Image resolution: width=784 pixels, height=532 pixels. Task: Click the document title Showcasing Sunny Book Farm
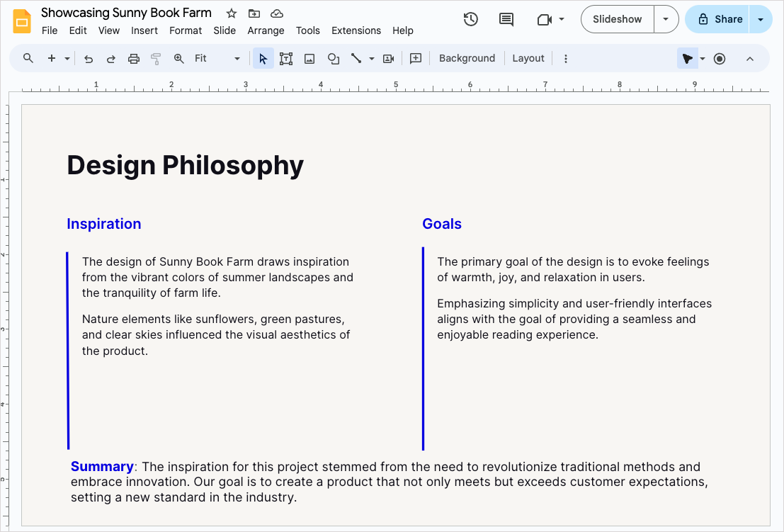point(126,13)
